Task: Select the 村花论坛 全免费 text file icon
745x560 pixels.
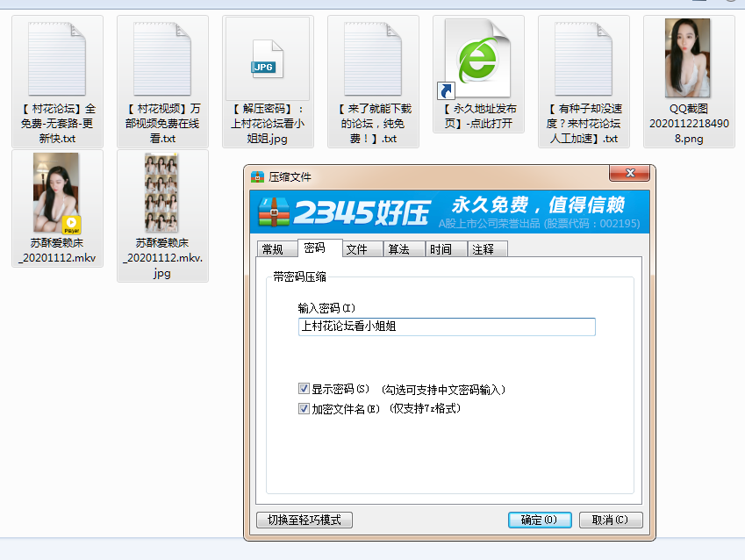Action: (57, 60)
